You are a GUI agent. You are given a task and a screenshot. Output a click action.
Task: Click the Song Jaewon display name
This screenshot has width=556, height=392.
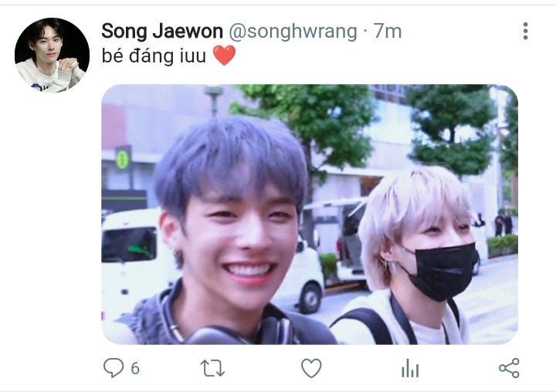pyautogui.click(x=162, y=31)
